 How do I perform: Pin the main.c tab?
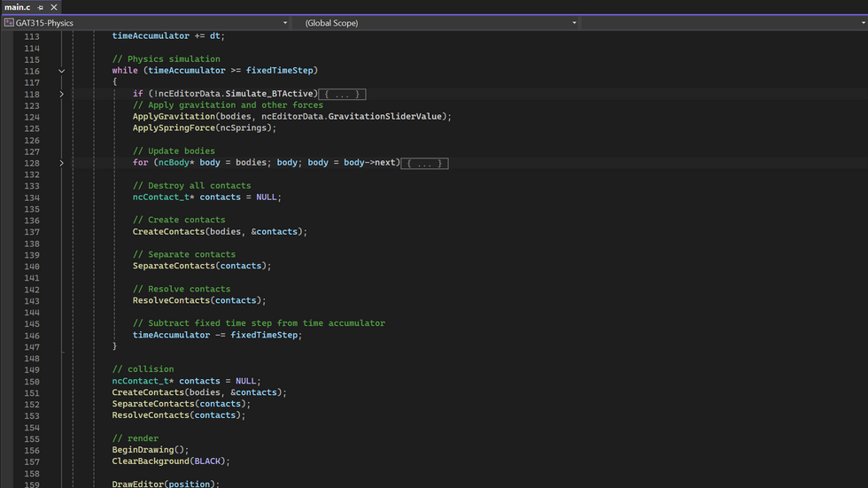tap(41, 7)
